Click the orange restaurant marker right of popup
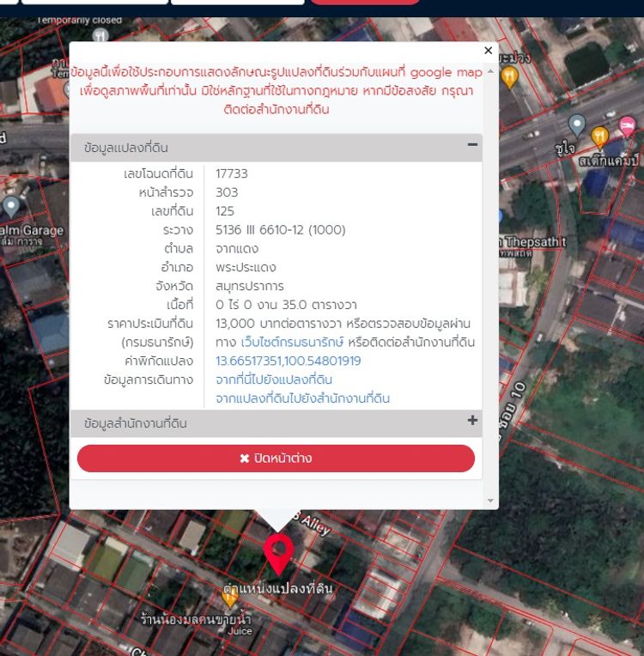The image size is (644, 656). [510, 77]
